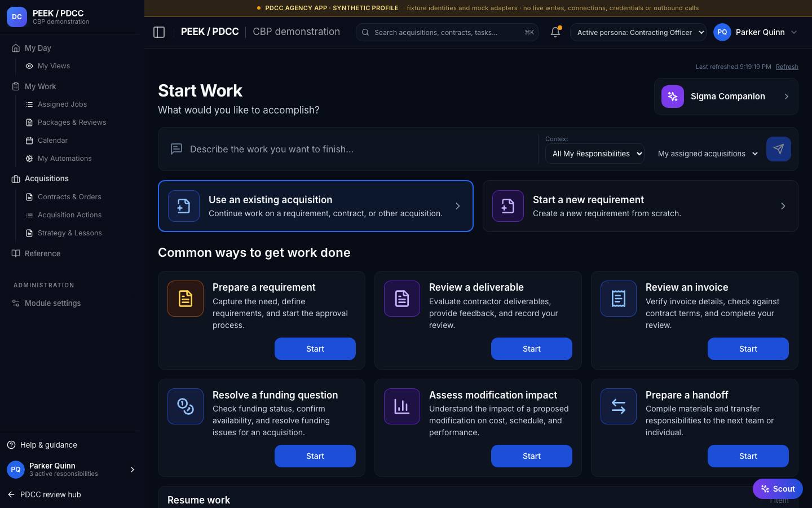Image resolution: width=812 pixels, height=508 pixels.
Task: Open the Active persona dropdown
Action: click(x=638, y=32)
